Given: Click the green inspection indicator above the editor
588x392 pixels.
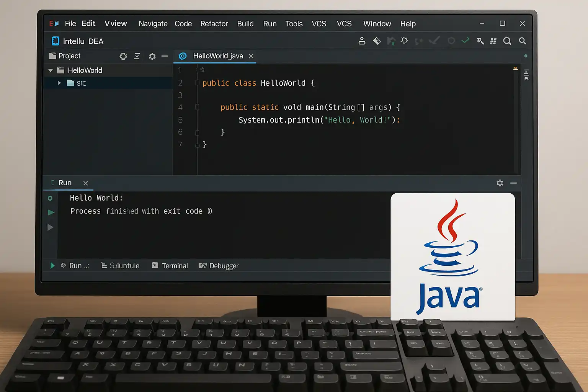Looking at the screenshot, I should coord(526,56).
